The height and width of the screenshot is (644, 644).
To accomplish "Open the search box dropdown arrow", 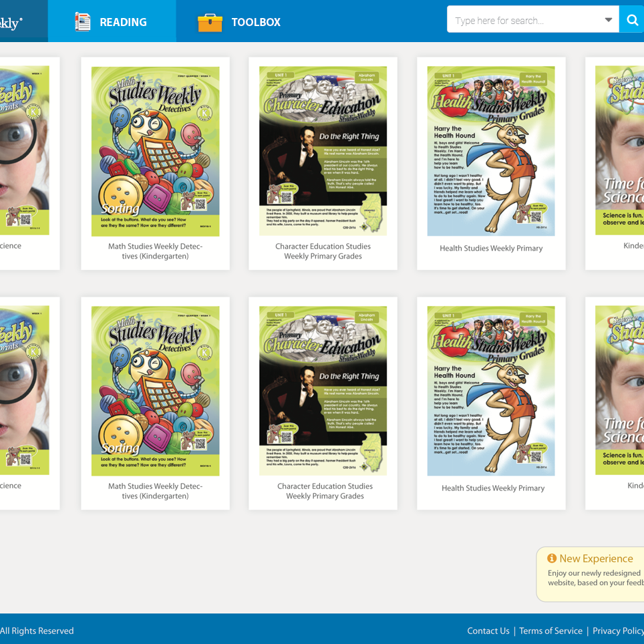I will 609,20.
